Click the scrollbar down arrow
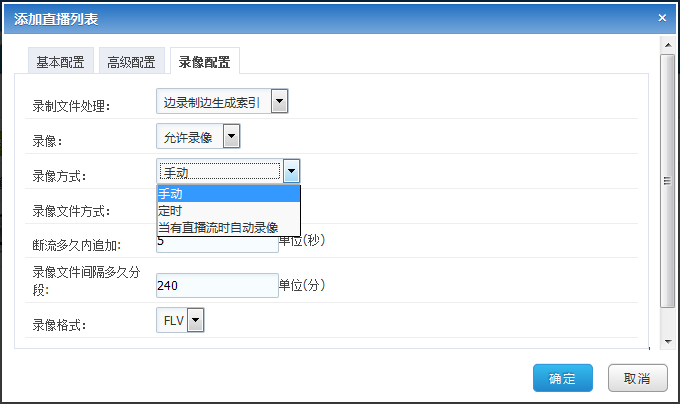Image resolution: width=680 pixels, height=404 pixels. point(668,341)
